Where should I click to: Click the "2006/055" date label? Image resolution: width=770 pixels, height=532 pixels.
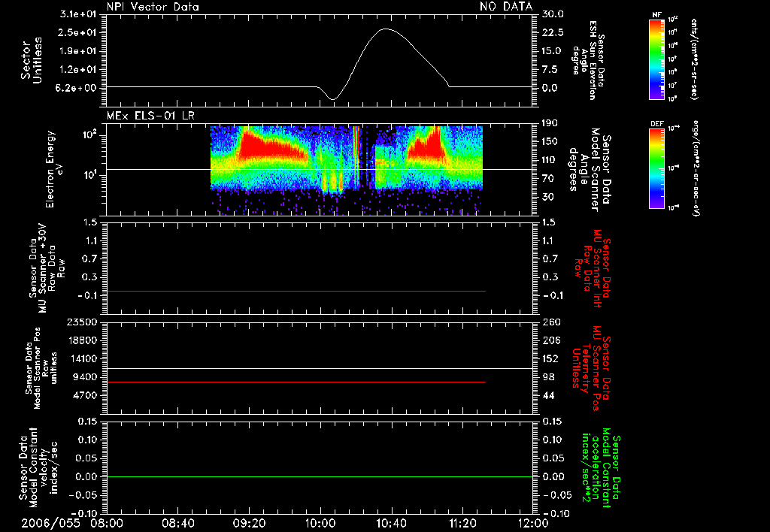tap(50, 524)
